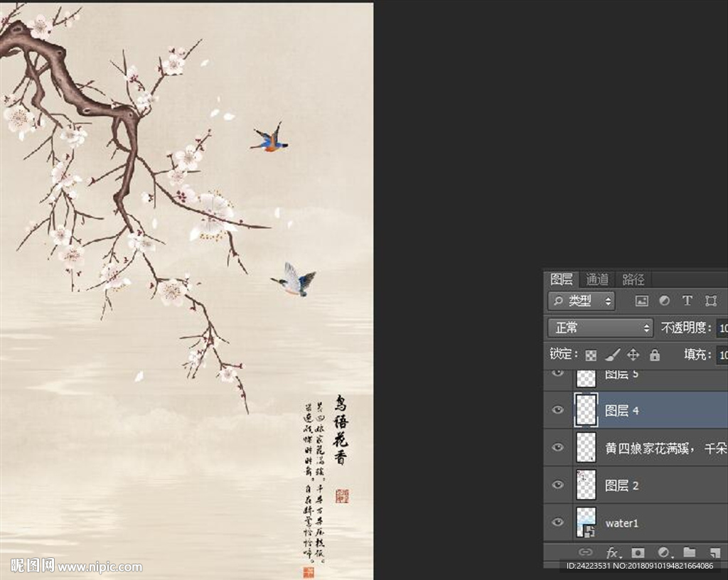
Task: Open the layer filter type dropdown 类型
Action: [x=580, y=301]
